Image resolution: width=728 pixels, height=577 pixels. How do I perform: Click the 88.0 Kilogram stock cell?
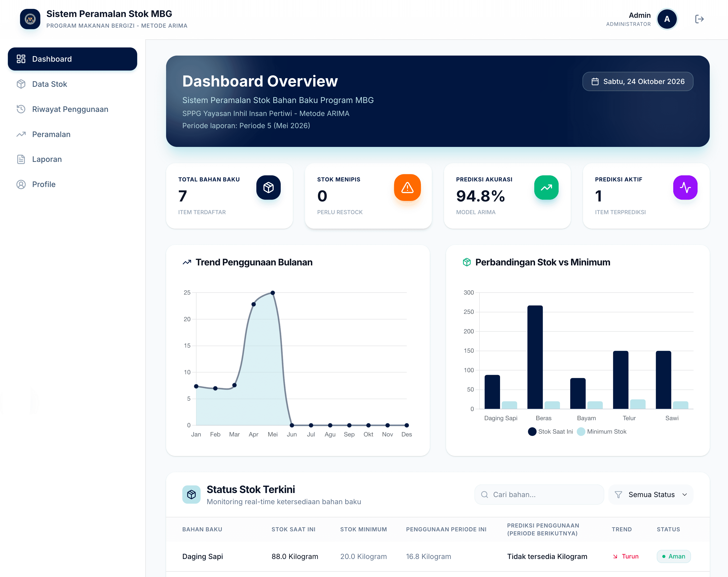tap(295, 556)
